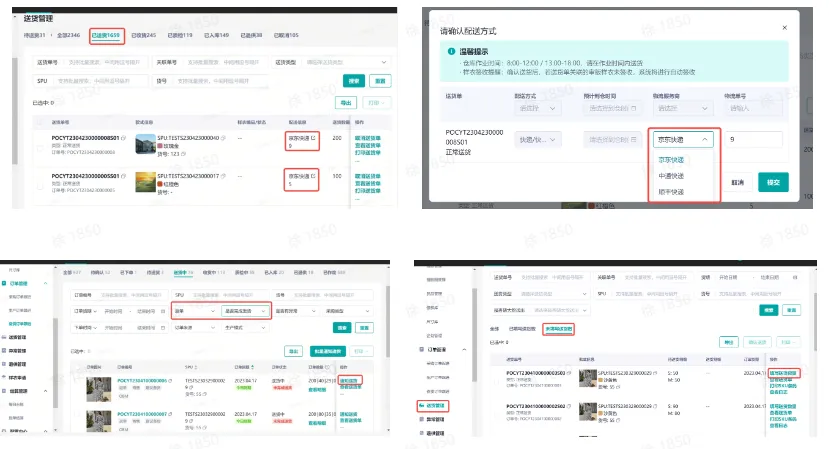Check the row checkbox for POCYT23042300000008S01
The width and height of the screenshot is (829, 449).
(x=40, y=148)
